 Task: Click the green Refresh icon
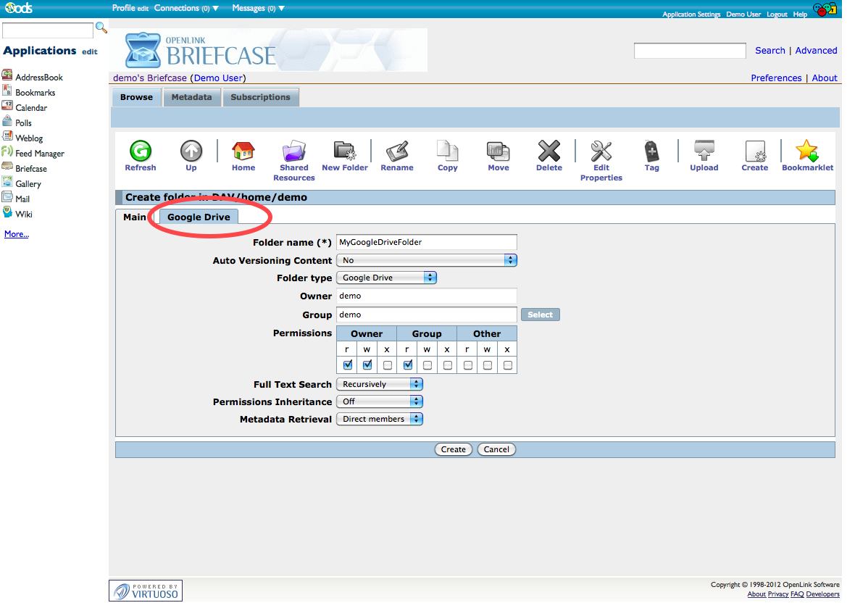pos(140,151)
